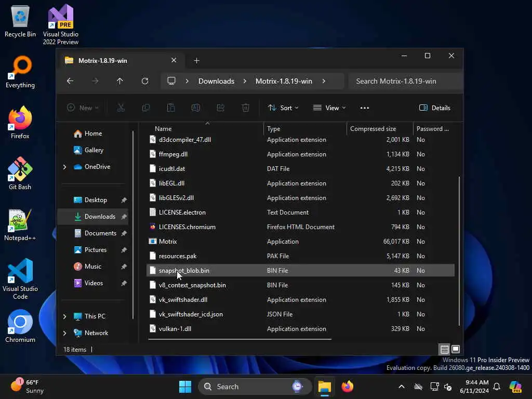
Task: Click the Cut scissors icon in toolbar
Action: pyautogui.click(x=121, y=108)
